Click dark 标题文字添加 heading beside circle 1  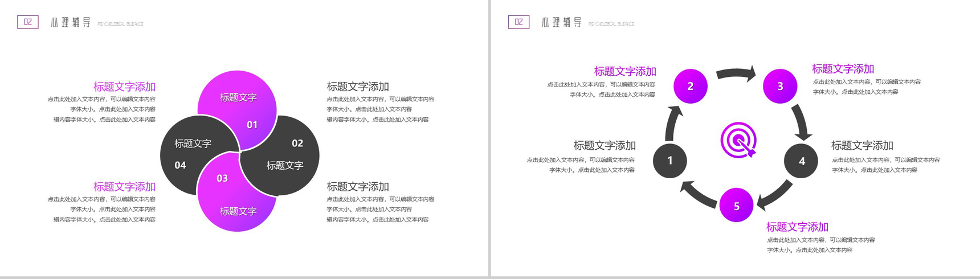point(605,146)
